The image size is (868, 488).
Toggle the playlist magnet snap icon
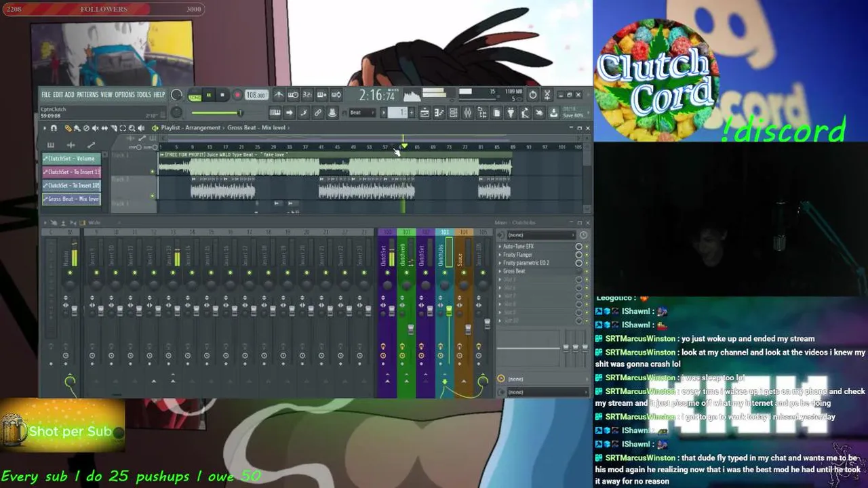pos(54,128)
